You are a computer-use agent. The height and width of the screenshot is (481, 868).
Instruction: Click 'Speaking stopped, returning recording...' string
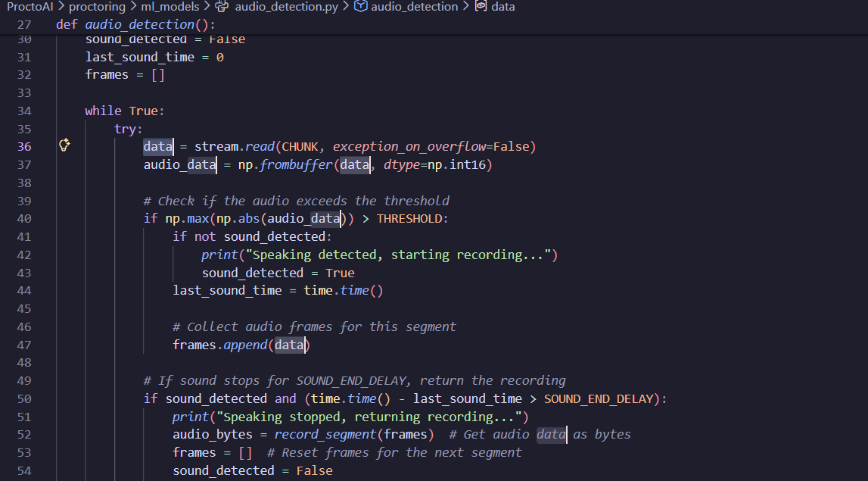pos(369,417)
